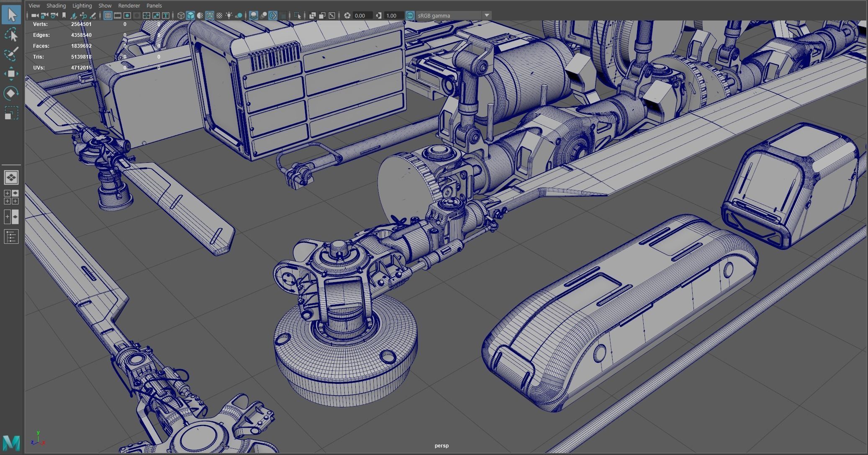Click the persp camera label
868x455 pixels.
(442, 446)
